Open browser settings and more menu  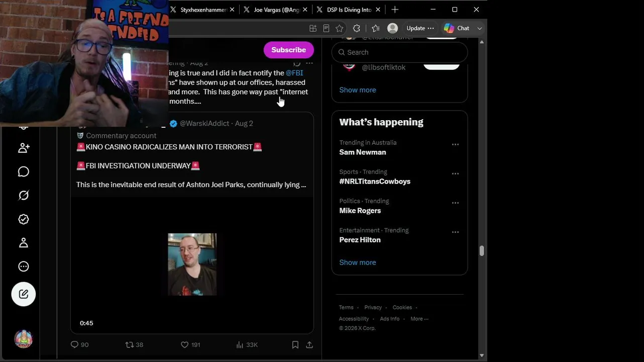point(431,28)
